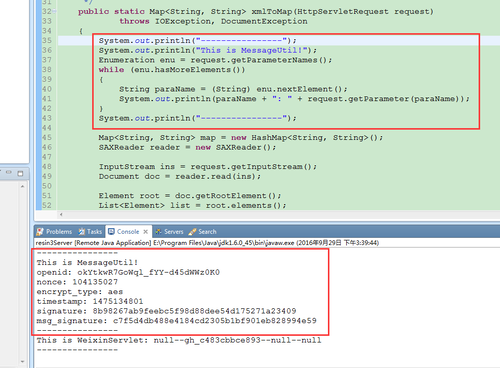Click the Servers tab icon

[158, 232]
